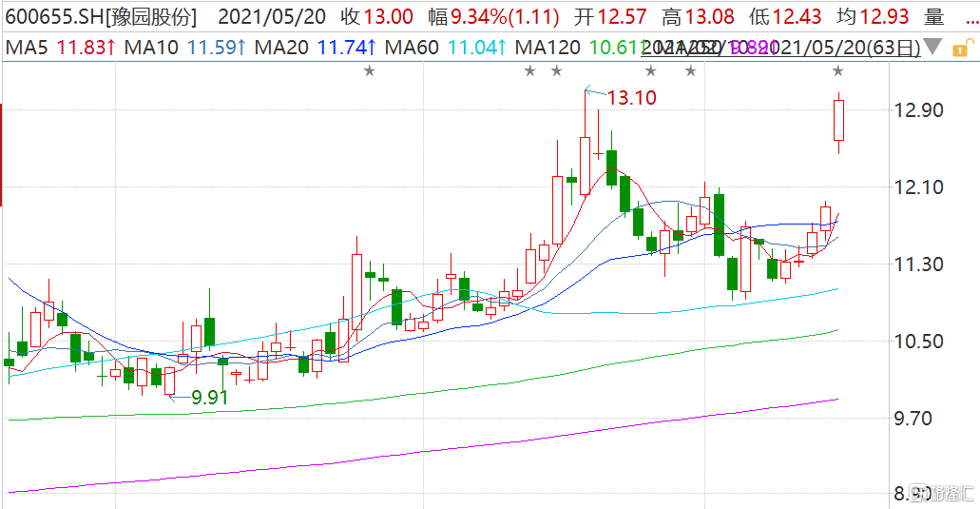Click the star above the latest candle

838,71
